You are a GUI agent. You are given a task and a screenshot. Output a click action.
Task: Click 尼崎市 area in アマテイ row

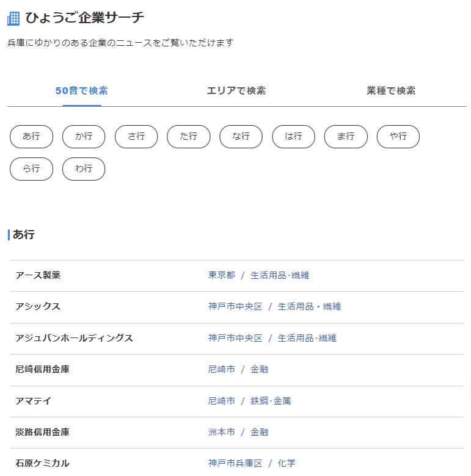pos(222,401)
